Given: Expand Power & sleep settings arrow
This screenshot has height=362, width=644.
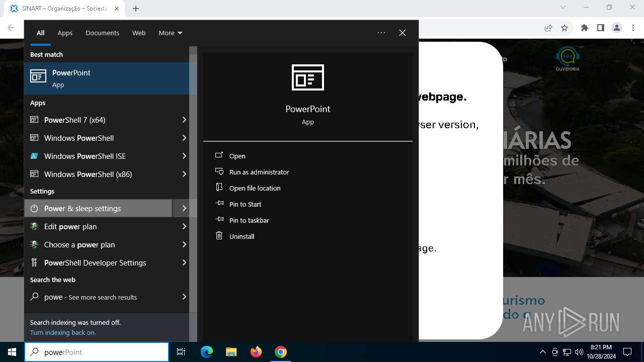Looking at the screenshot, I should (184, 208).
